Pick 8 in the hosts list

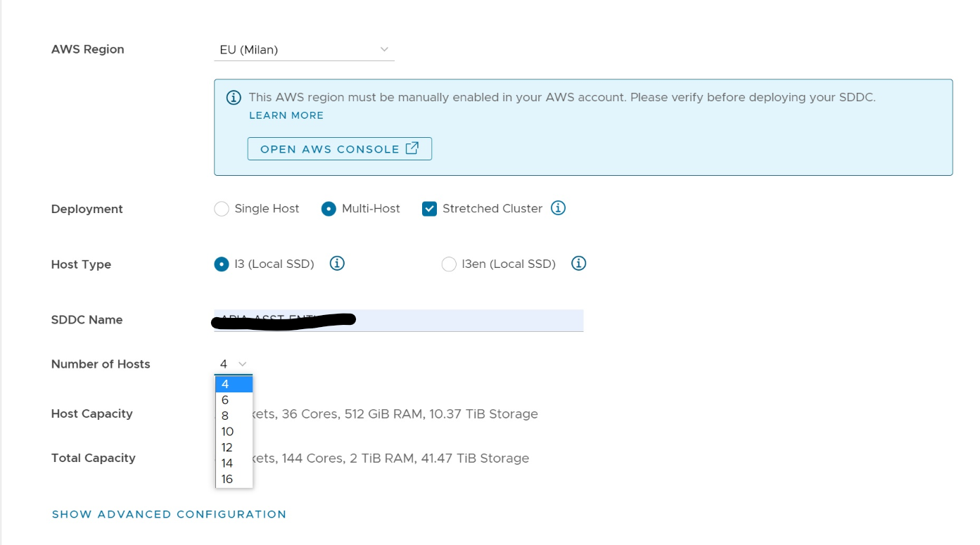233,416
